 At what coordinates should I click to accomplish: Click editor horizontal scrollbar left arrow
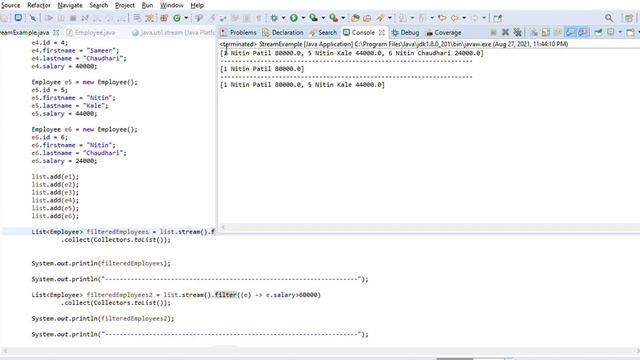tap(5, 351)
